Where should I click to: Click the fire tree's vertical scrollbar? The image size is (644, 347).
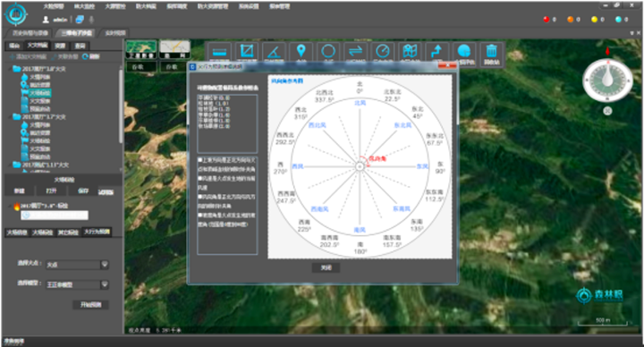(121, 106)
